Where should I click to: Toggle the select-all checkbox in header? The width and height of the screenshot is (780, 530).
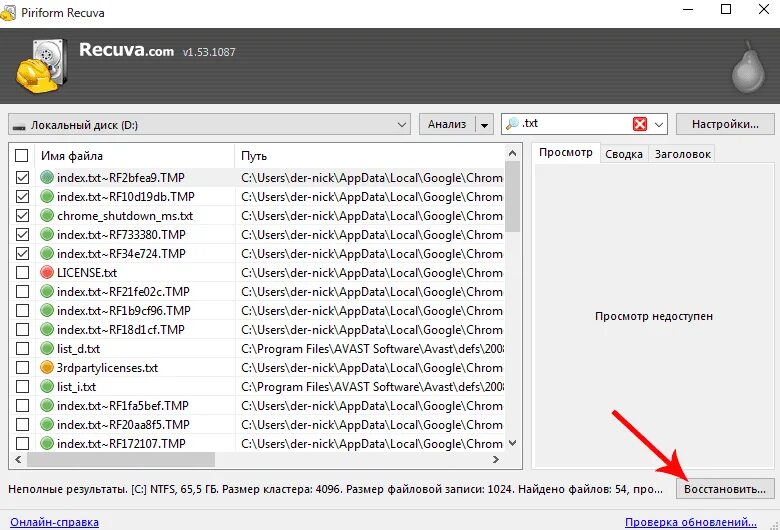coord(21,156)
